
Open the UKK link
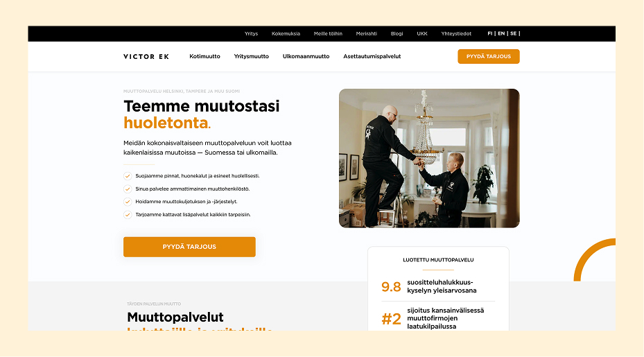coord(422,34)
